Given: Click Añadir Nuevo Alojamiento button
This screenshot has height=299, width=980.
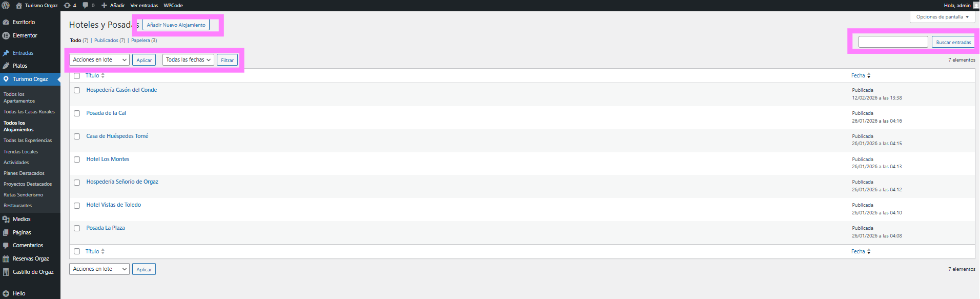Looking at the screenshot, I should point(176,25).
